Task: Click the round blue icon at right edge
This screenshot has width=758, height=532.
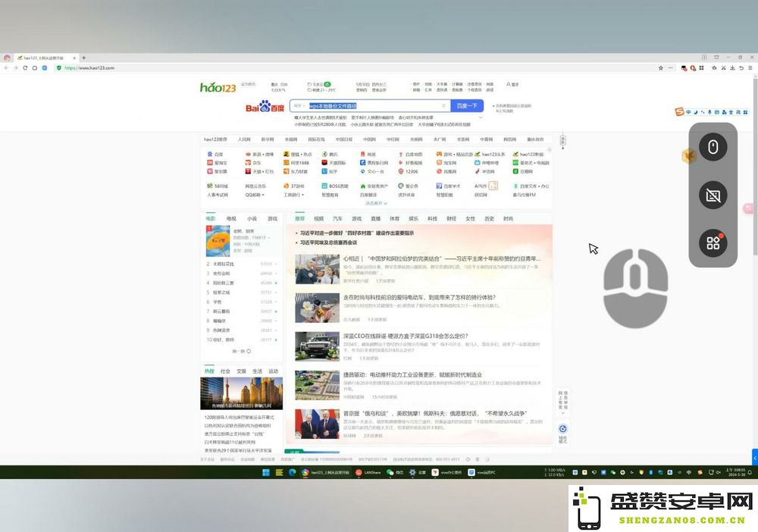Action: click(562, 429)
